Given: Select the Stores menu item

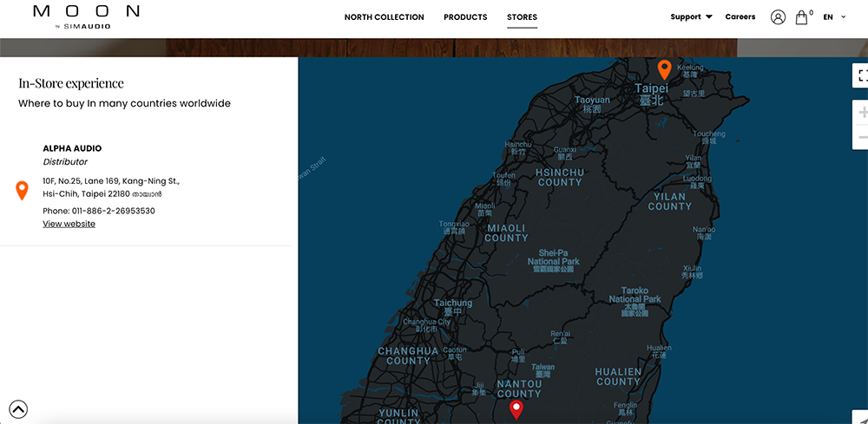Looking at the screenshot, I should pyautogui.click(x=522, y=17).
